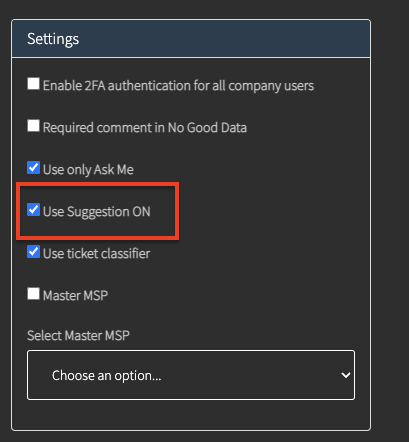This screenshot has height=442, width=409.
Task: Click the Settings panel title text
Action: [x=53, y=39]
